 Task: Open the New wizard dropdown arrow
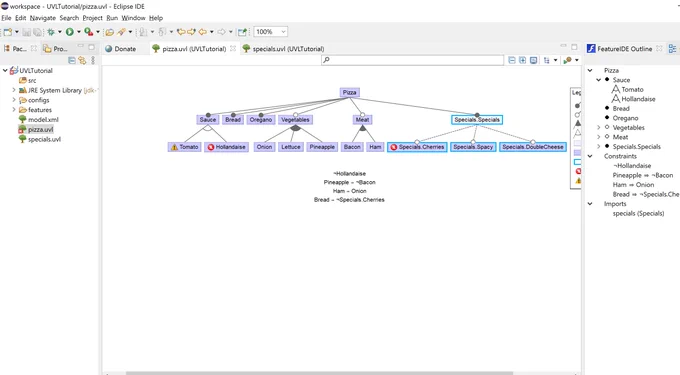click(x=17, y=32)
